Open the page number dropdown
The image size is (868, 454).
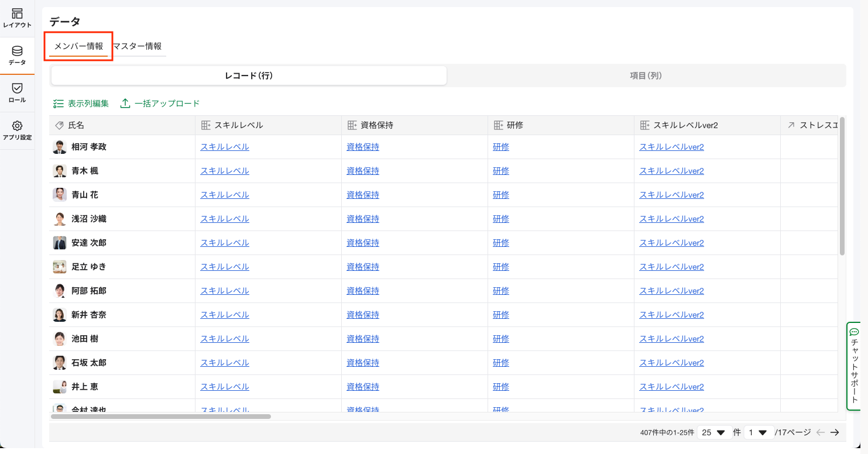click(x=757, y=432)
